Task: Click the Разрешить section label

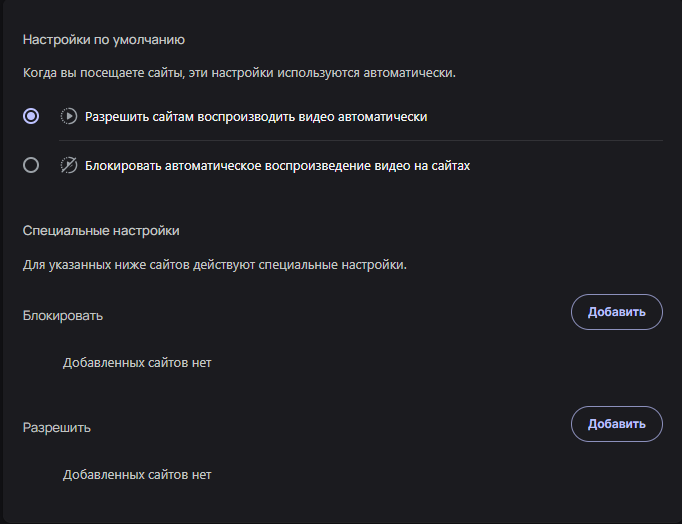Action: (57, 427)
